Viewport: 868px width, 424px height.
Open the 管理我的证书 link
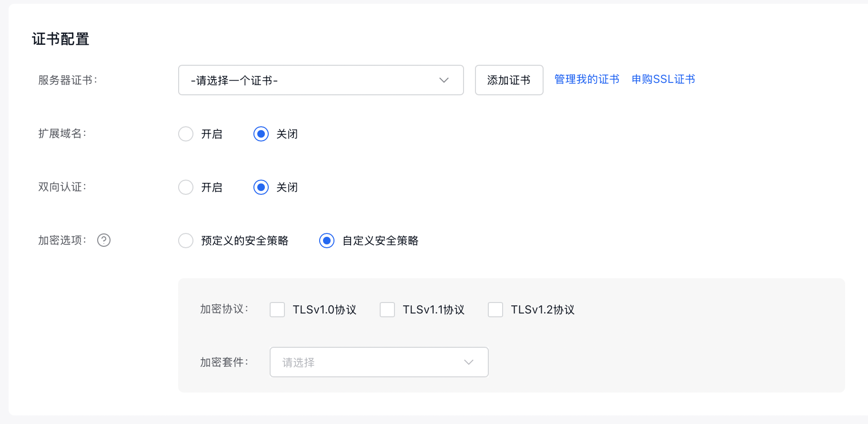[x=586, y=79]
